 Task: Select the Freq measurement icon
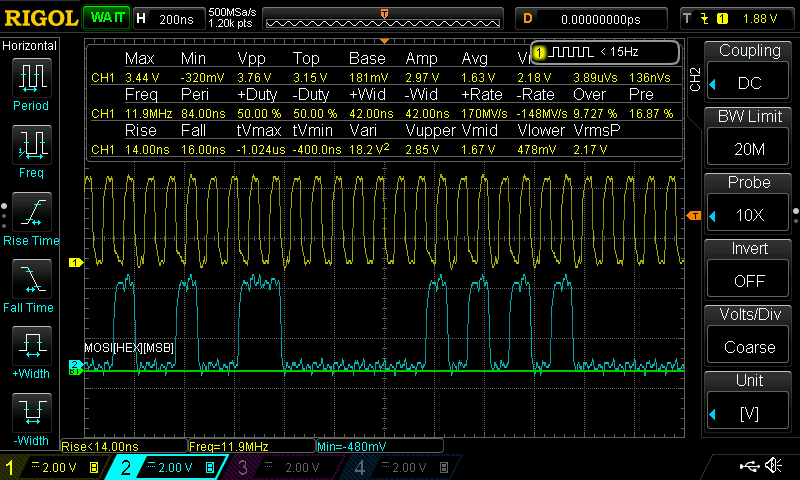point(32,145)
